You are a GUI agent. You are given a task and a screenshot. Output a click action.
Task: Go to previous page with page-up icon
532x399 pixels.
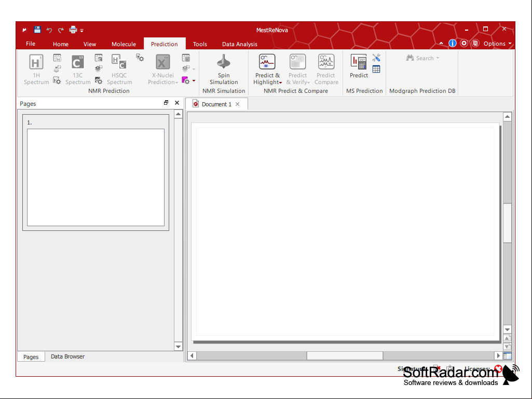tap(507, 338)
